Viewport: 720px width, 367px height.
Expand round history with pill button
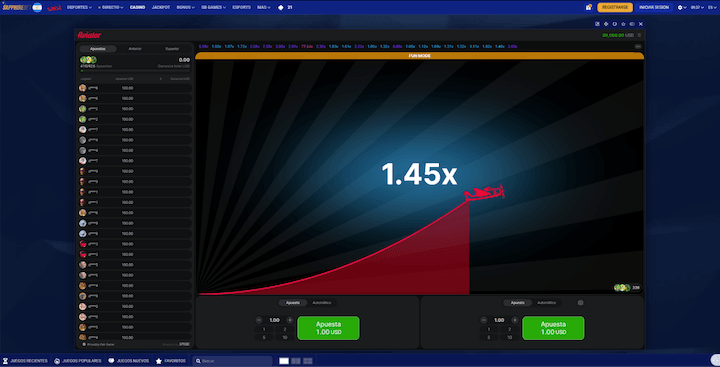pyautogui.click(x=638, y=46)
